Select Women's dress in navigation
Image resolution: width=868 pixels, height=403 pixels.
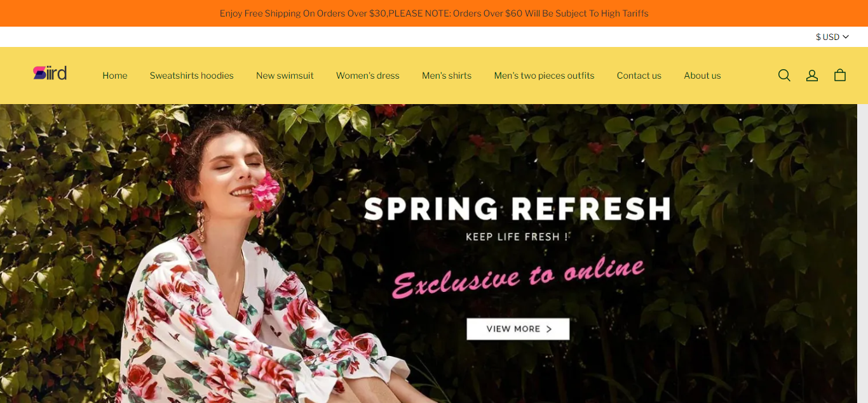pos(368,76)
